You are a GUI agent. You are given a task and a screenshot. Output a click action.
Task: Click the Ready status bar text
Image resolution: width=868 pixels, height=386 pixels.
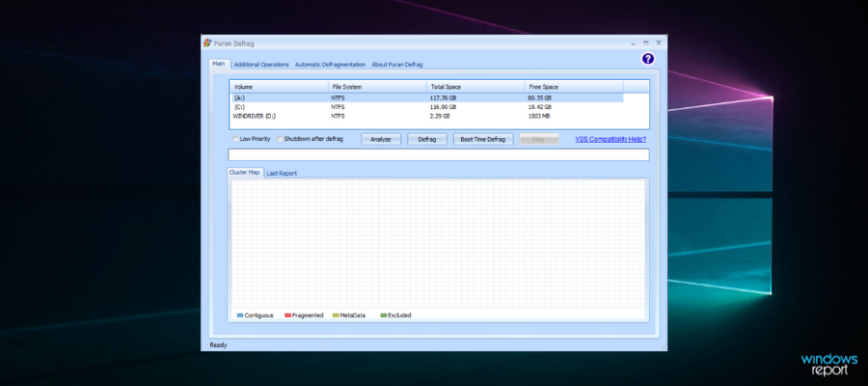pos(218,345)
